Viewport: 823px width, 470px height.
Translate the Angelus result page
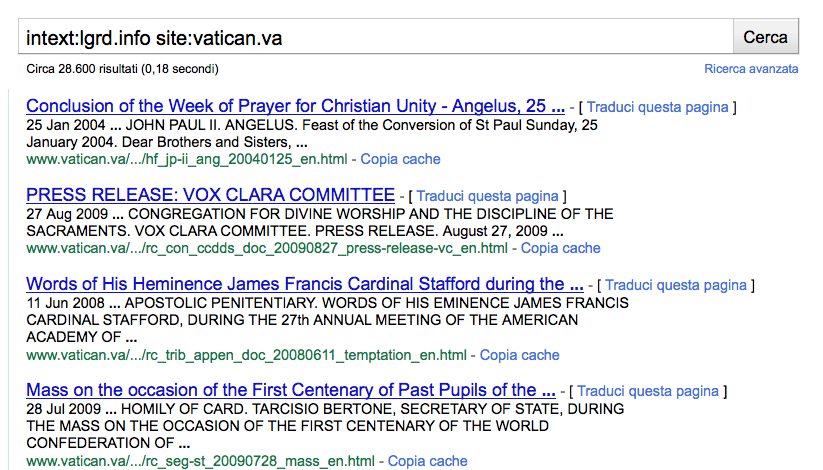click(659, 107)
